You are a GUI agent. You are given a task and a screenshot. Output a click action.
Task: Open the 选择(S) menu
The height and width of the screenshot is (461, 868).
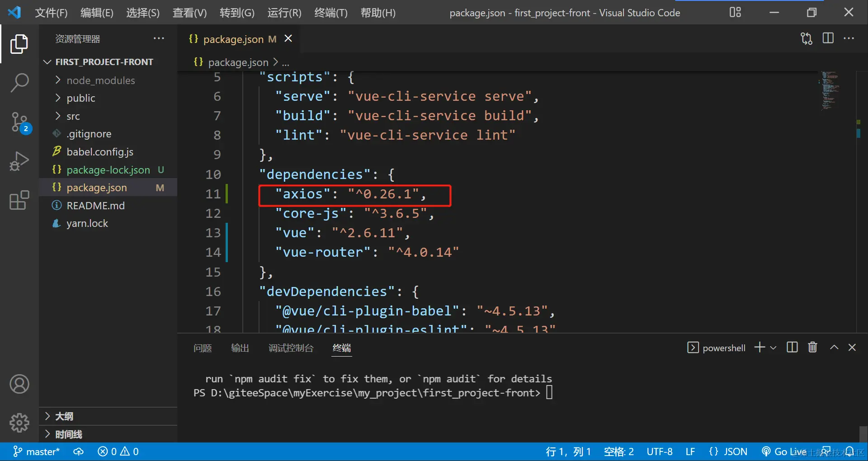click(143, 13)
